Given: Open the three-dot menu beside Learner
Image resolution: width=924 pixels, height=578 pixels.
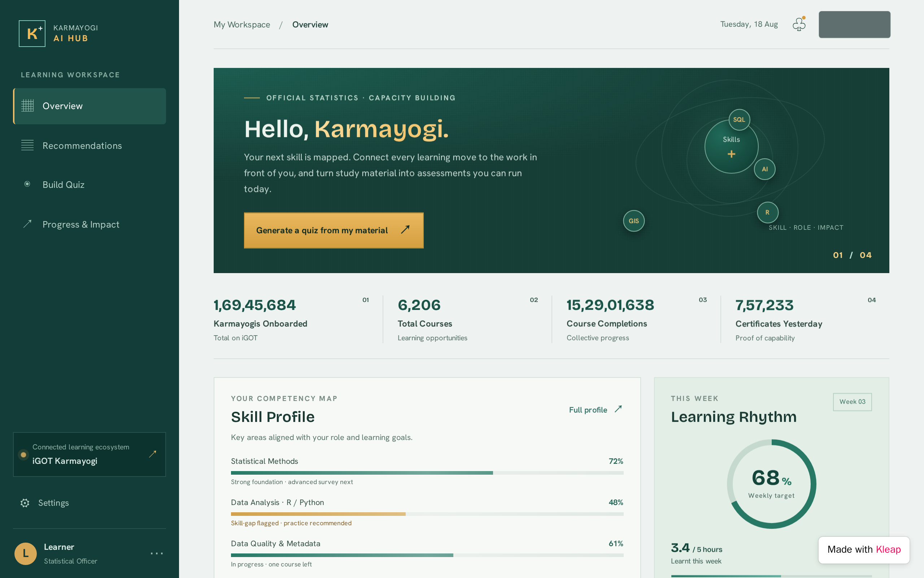Looking at the screenshot, I should pyautogui.click(x=157, y=553).
